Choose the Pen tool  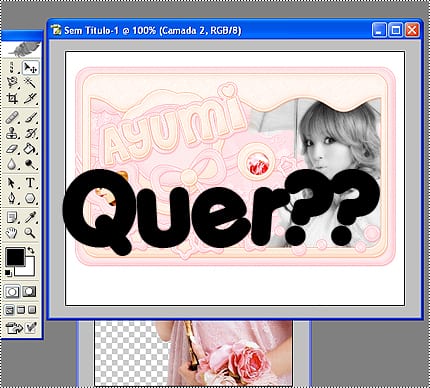13,198
